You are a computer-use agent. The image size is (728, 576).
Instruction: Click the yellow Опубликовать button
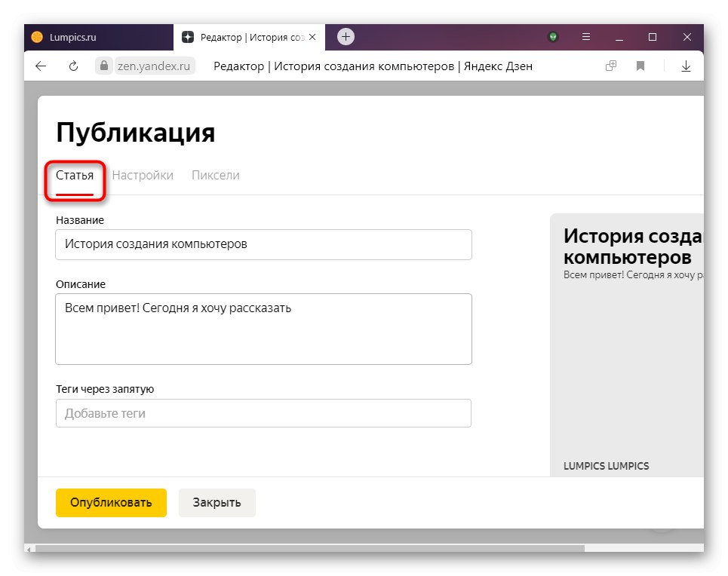(x=111, y=502)
